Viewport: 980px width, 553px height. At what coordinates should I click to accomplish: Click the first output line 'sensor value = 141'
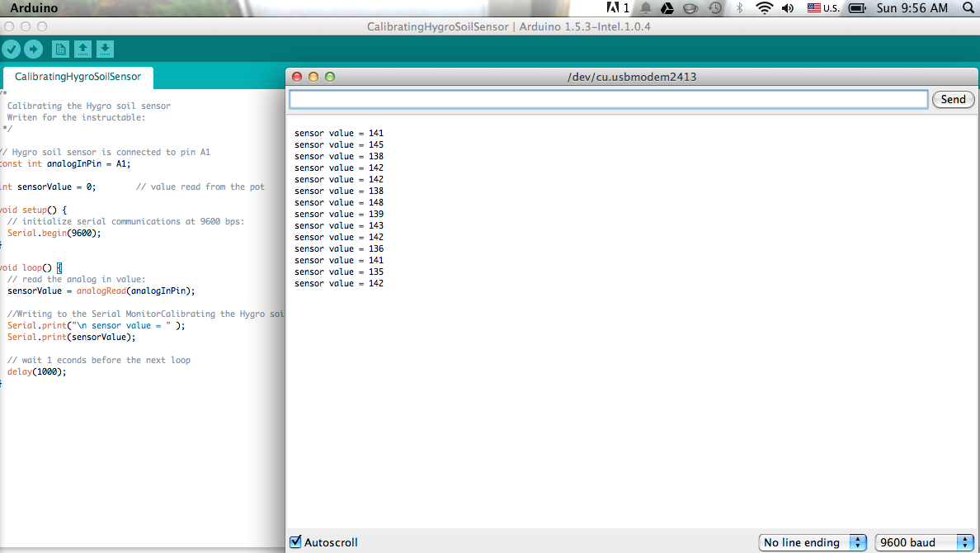coord(339,133)
